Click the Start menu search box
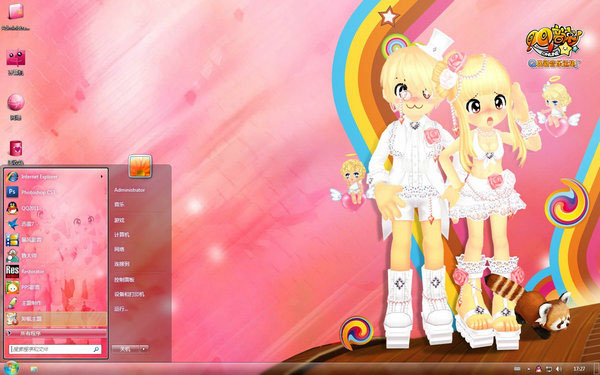 (x=55, y=349)
